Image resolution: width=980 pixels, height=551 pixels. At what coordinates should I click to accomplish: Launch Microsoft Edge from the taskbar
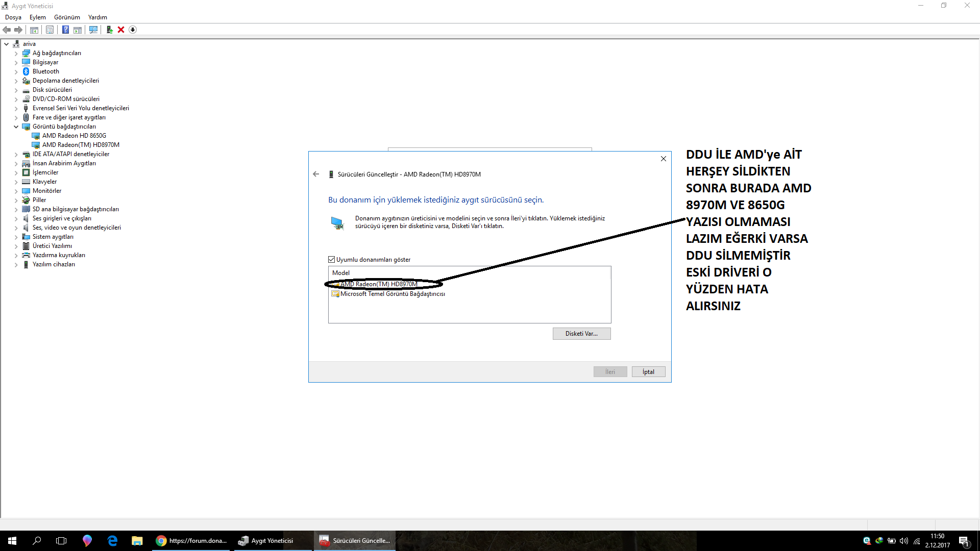(x=112, y=541)
